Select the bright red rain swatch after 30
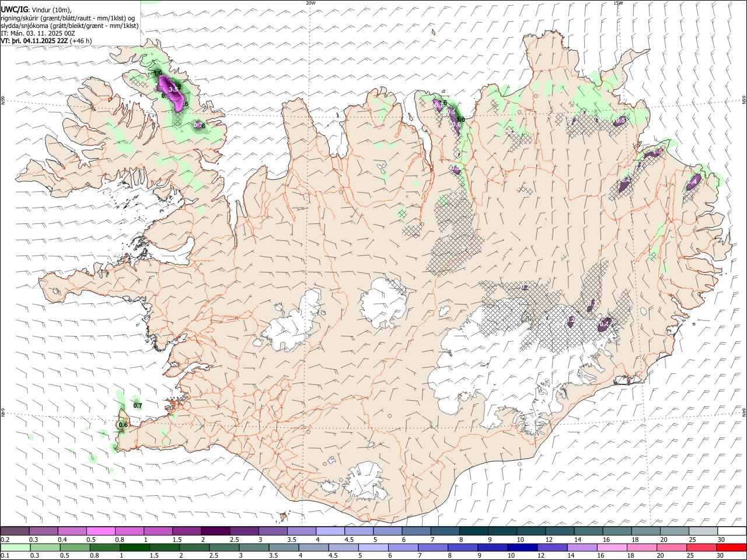The width and height of the screenshot is (747, 560). click(x=730, y=547)
